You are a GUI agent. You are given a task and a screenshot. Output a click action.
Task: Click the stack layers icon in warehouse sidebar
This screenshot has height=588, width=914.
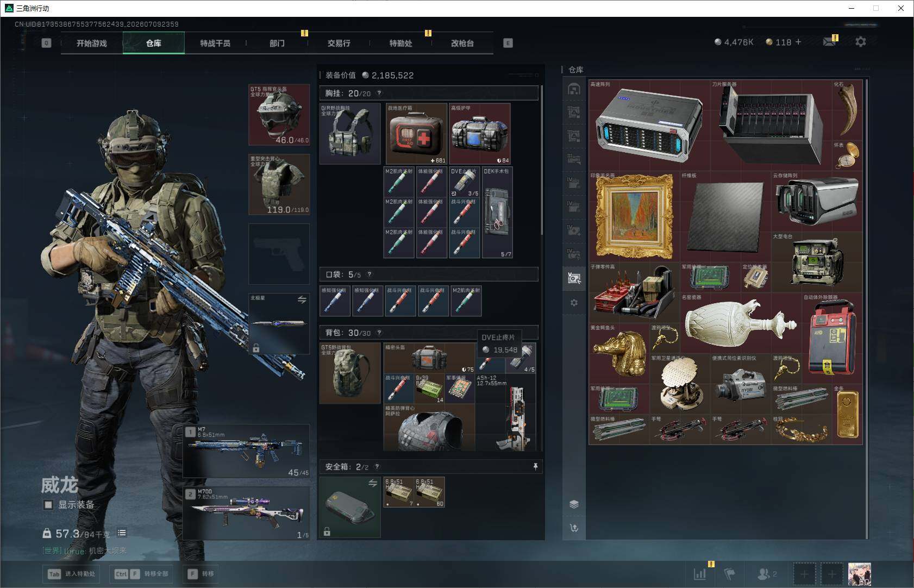point(574,504)
